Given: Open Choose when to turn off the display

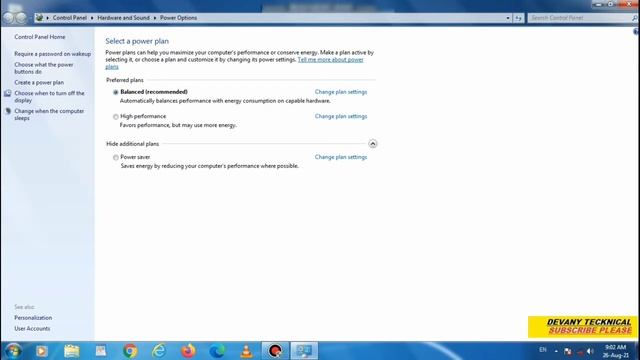Looking at the screenshot, I should [x=49, y=97].
